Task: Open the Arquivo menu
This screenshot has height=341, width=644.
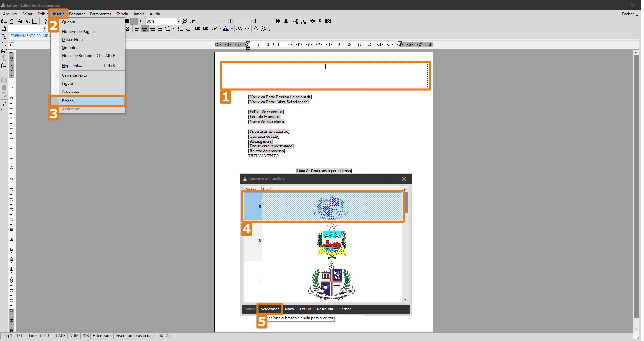Action: pos(10,14)
